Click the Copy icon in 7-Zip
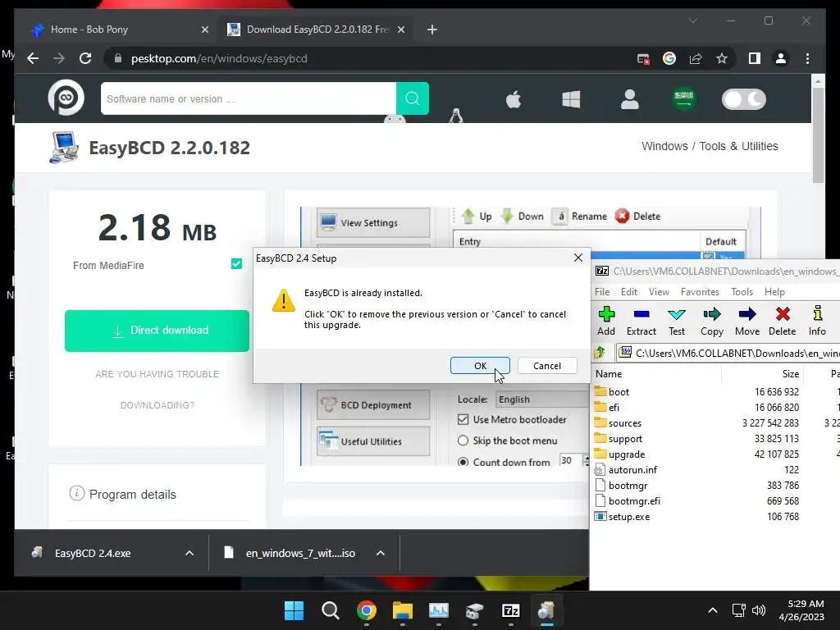840x630 pixels. 712,322
